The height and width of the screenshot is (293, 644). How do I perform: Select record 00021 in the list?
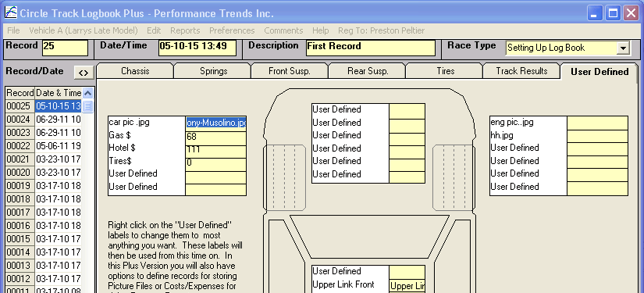[x=44, y=159]
